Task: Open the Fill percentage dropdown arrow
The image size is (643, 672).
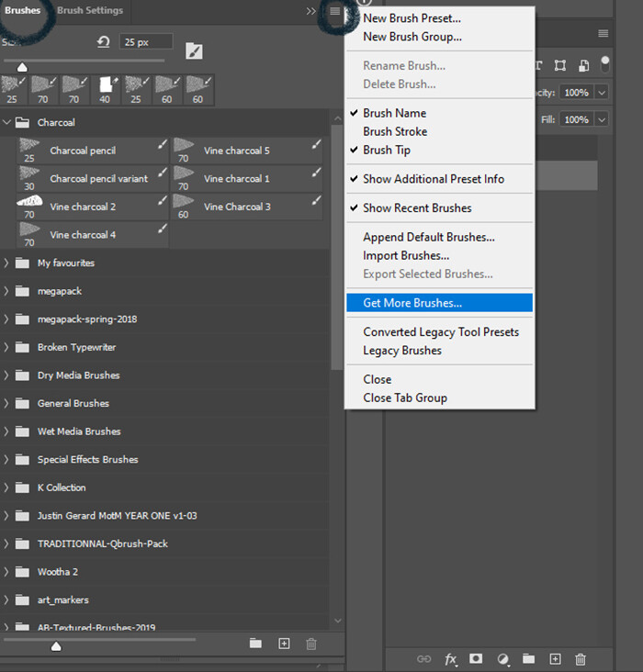Action: coord(602,119)
